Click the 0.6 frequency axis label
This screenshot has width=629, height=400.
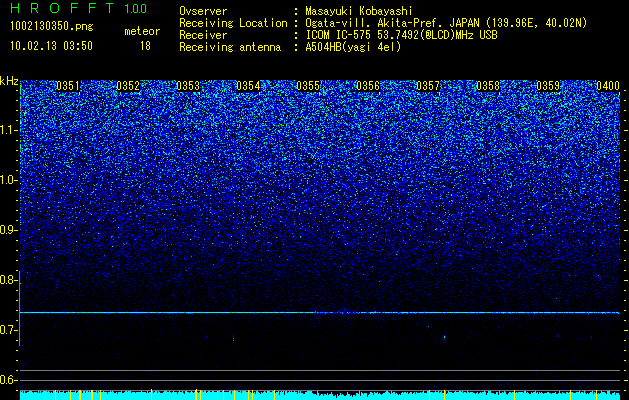[9, 380]
